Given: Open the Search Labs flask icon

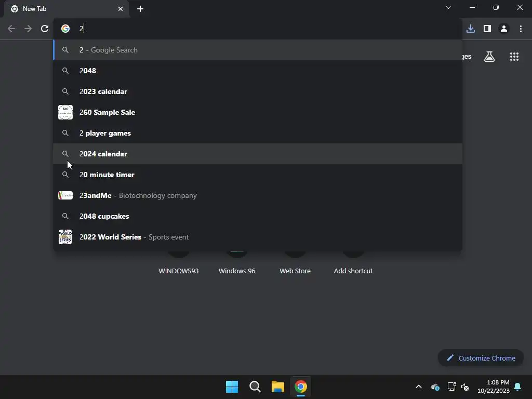Looking at the screenshot, I should [489, 57].
